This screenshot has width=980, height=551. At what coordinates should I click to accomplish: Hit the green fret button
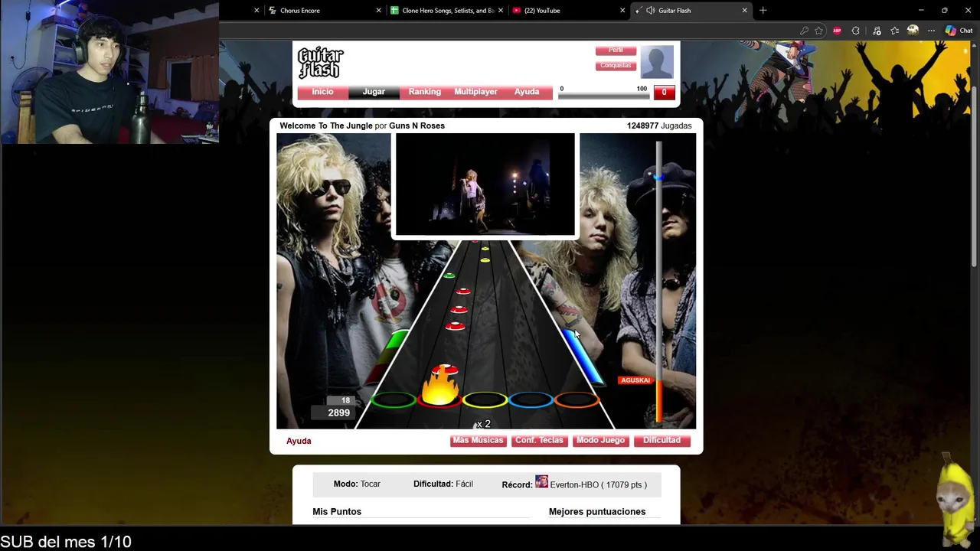(x=394, y=399)
